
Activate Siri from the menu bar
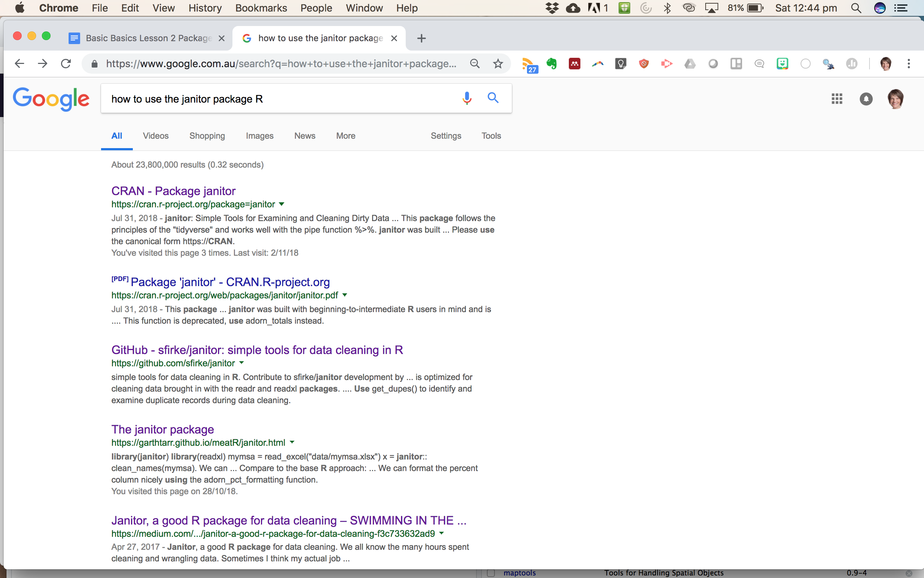(880, 8)
